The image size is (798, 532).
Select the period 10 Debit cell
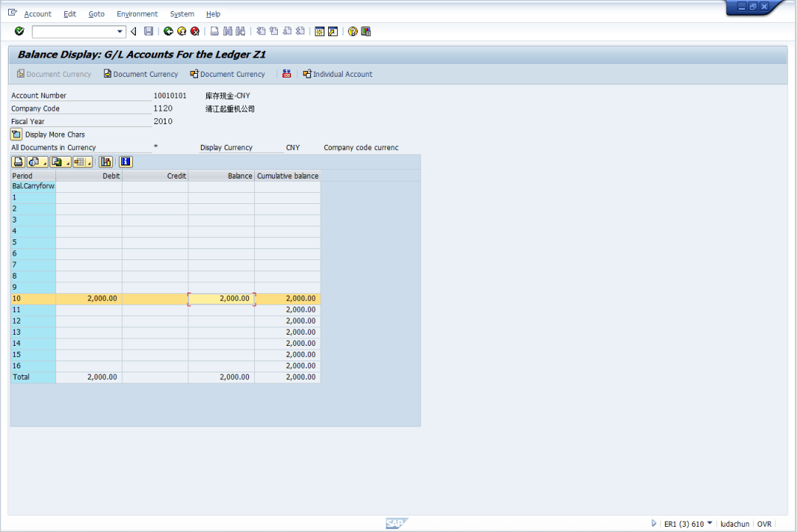[89, 299]
